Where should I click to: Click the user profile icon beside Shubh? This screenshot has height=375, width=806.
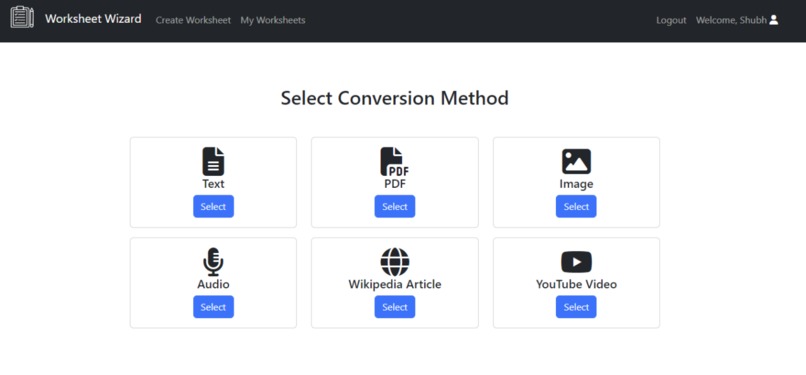[774, 20]
